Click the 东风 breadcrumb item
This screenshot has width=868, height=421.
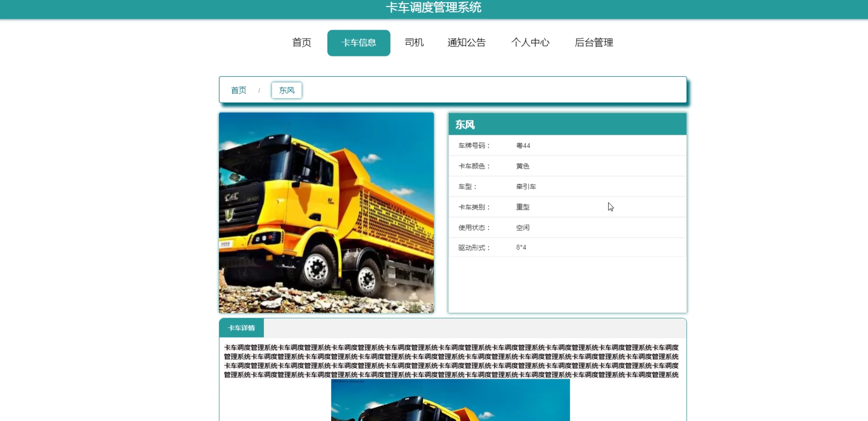pos(287,90)
